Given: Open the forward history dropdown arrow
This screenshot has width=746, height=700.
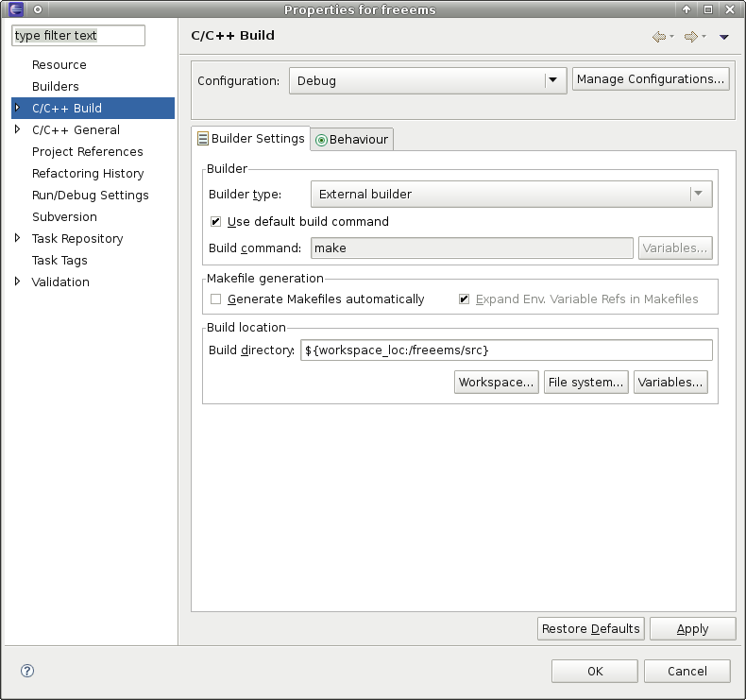Looking at the screenshot, I should (x=704, y=36).
